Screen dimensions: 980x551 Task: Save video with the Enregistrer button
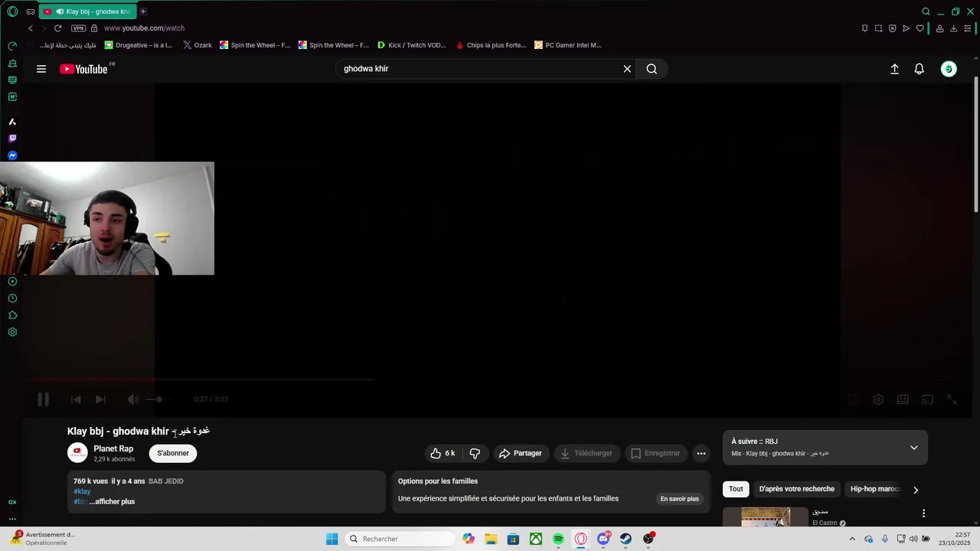[655, 453]
